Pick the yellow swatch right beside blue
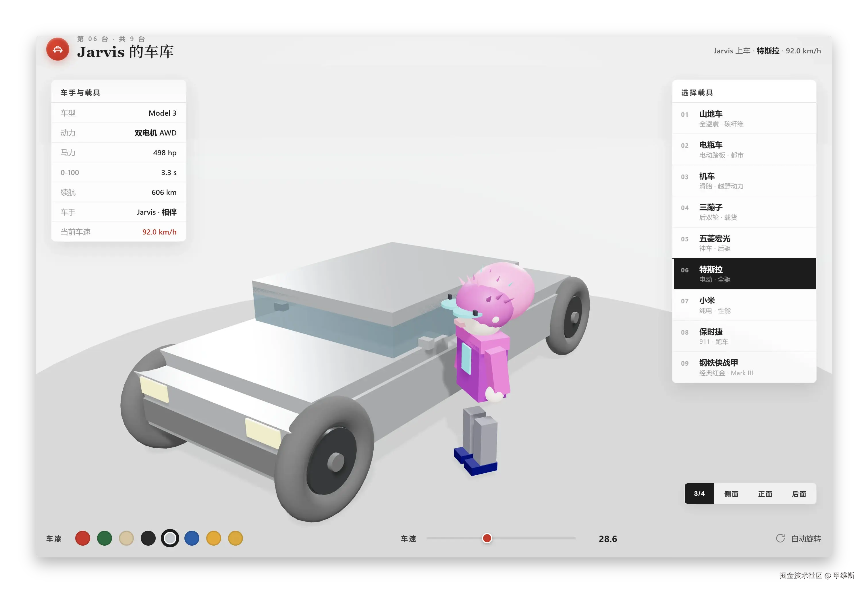Image resolution: width=868 pixels, height=593 pixels. click(x=214, y=538)
